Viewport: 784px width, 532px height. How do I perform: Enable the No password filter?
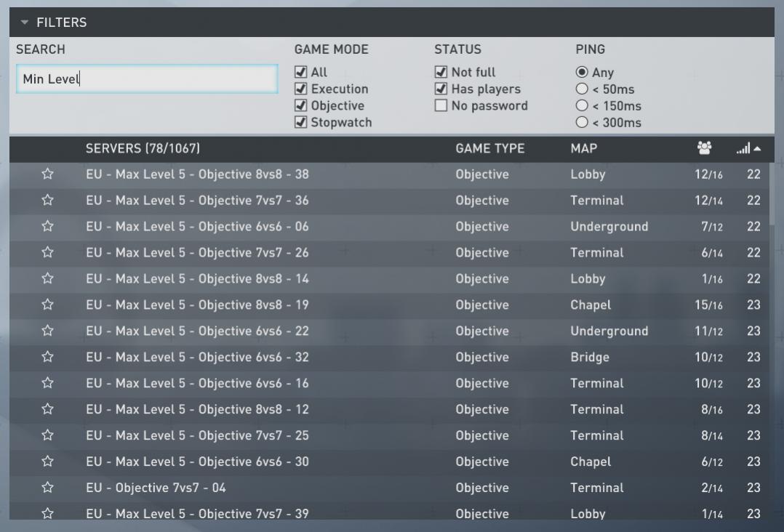[x=441, y=106]
